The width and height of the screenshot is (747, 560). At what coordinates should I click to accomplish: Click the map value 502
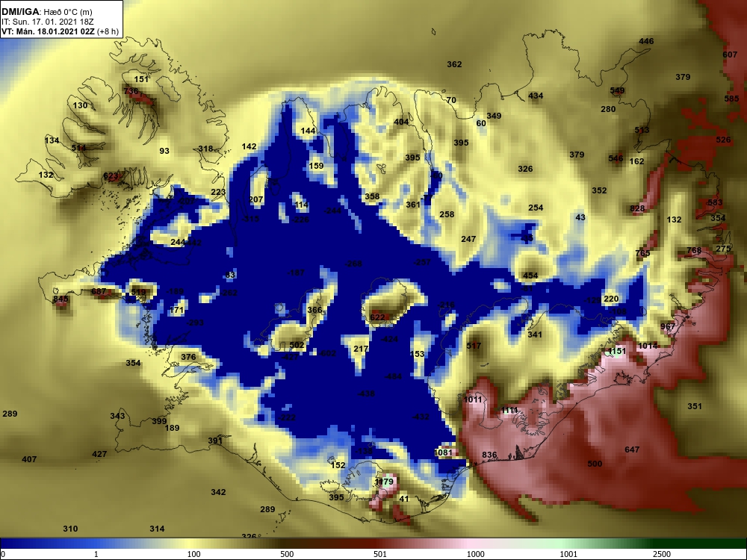pos(297,345)
